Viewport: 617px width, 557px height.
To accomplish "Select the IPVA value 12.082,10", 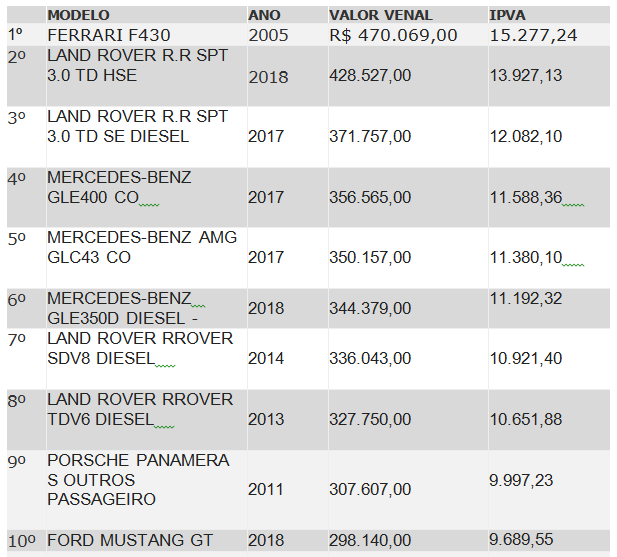I will pos(526,136).
